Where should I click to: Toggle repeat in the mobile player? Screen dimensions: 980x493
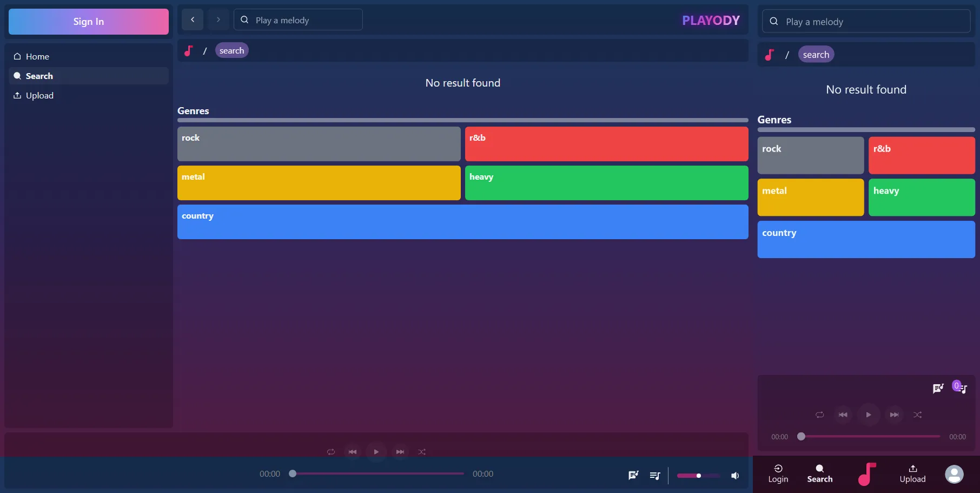point(820,415)
